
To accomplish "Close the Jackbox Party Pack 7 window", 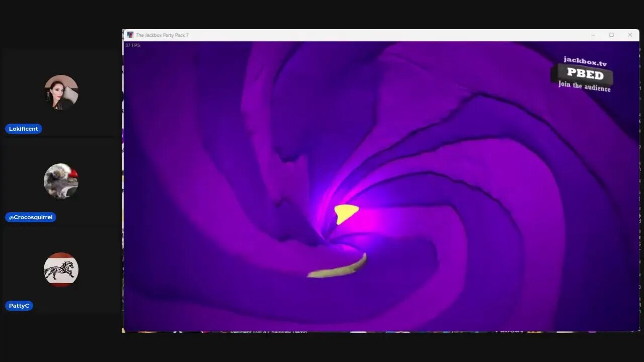I will [630, 35].
